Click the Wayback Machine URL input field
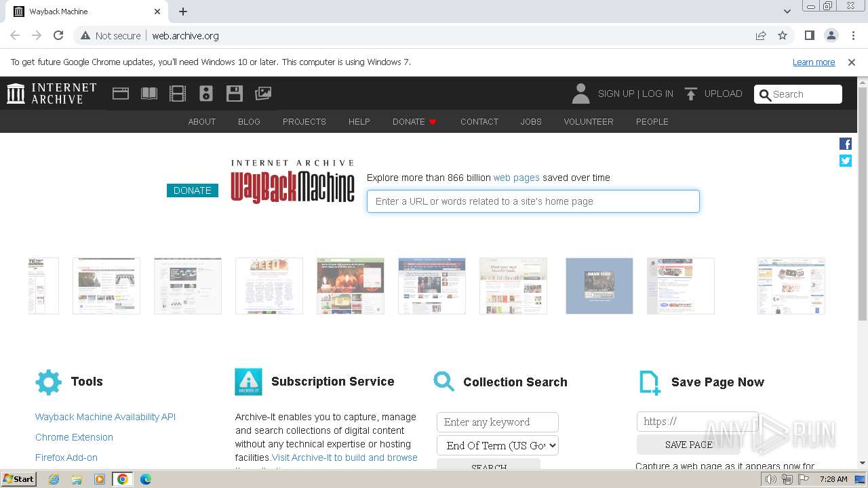This screenshot has height=488, width=868. 533,201
